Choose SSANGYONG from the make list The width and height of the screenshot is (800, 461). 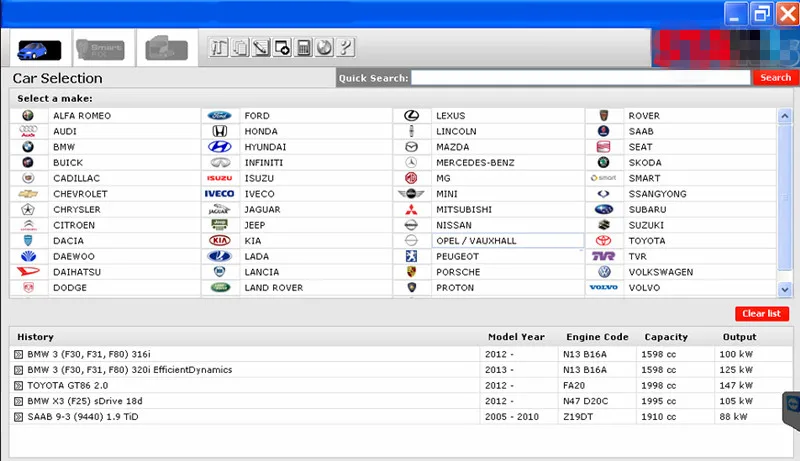tap(657, 194)
